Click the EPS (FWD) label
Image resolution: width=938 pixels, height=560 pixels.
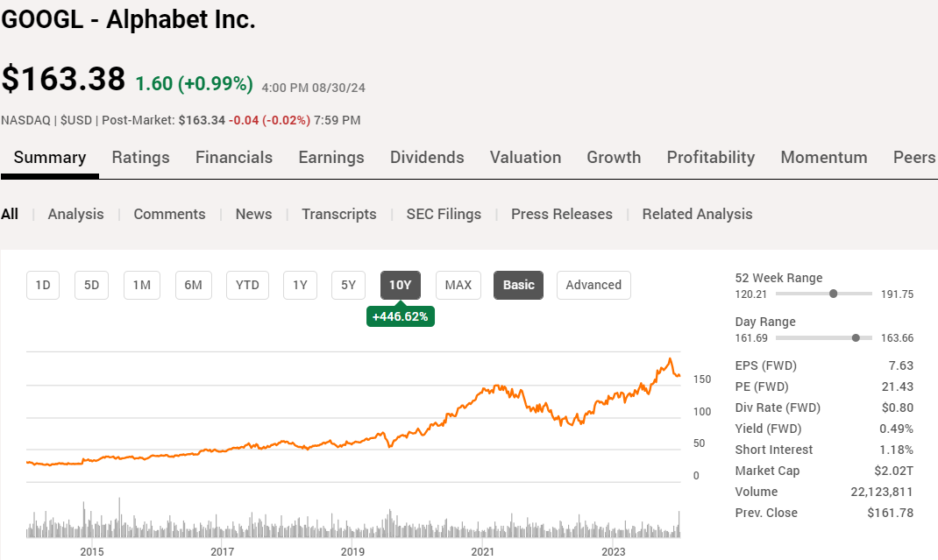765,365
